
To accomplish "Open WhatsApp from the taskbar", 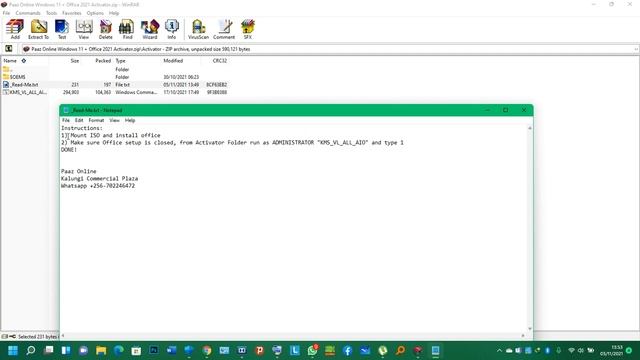I will [x=312, y=350].
